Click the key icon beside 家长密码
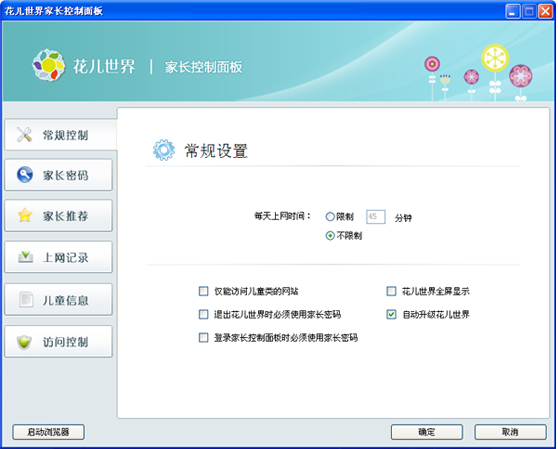This screenshot has width=558, height=449. 25,175
